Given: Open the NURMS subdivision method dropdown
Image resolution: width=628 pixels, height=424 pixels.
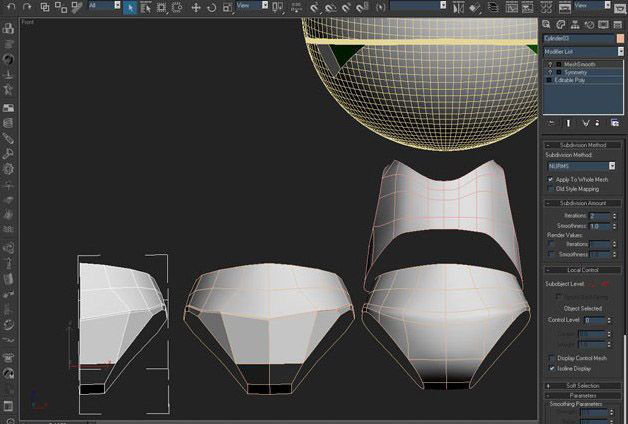Looking at the screenshot, I should pyautogui.click(x=580, y=166).
